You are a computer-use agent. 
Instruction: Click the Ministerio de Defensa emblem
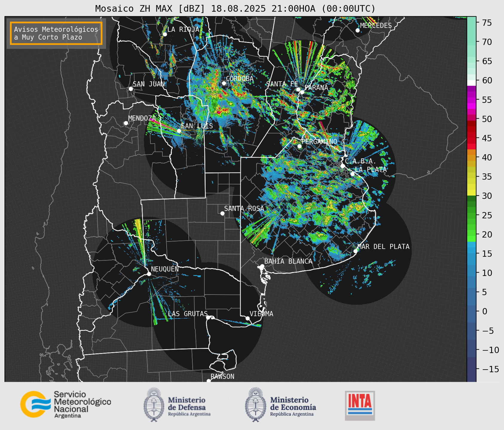(x=154, y=405)
